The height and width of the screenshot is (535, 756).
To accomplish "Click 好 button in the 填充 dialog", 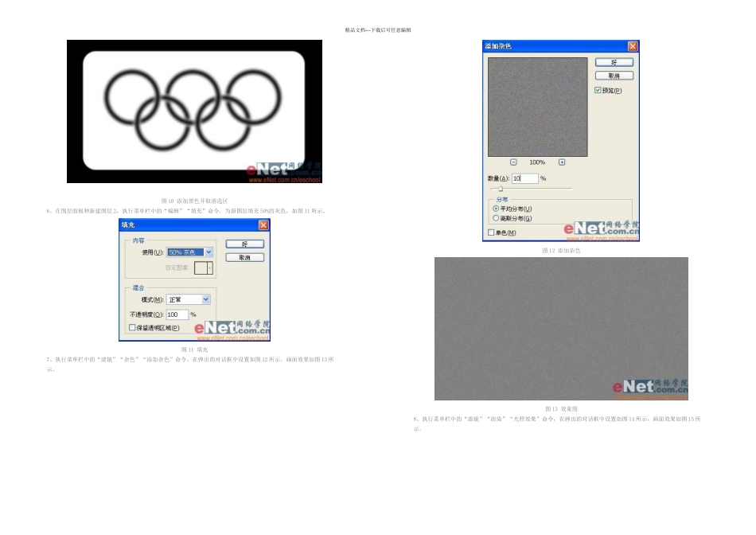I will pos(245,244).
